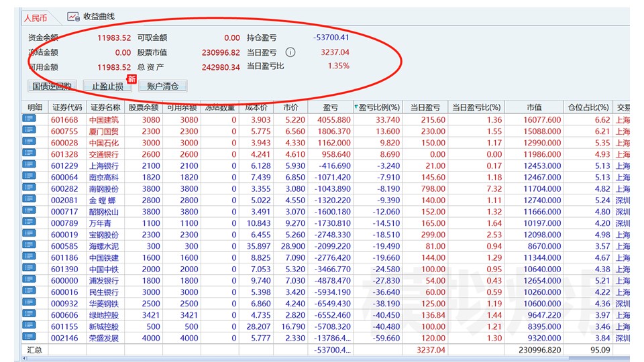Open detail icon for 南京高科 row

[29, 176]
